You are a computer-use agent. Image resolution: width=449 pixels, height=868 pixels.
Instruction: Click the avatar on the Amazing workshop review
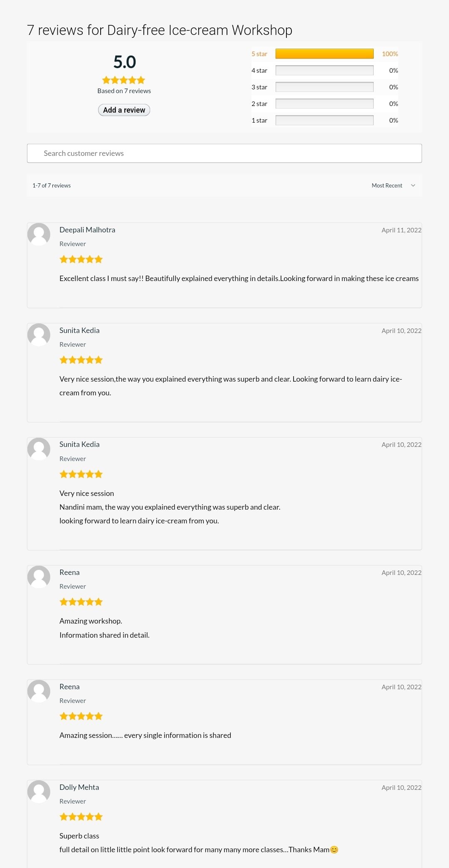39,577
